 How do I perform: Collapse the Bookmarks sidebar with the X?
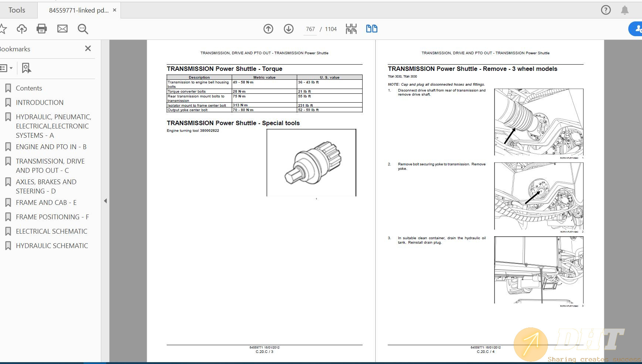pos(88,48)
